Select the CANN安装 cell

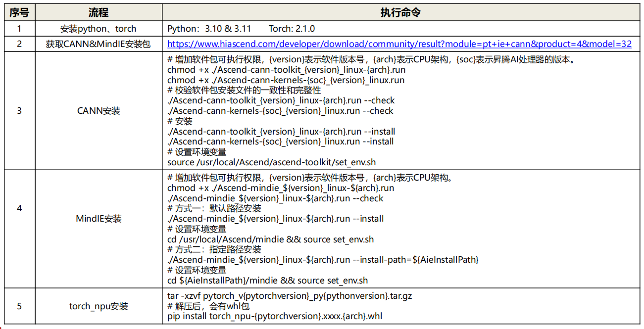(99, 111)
